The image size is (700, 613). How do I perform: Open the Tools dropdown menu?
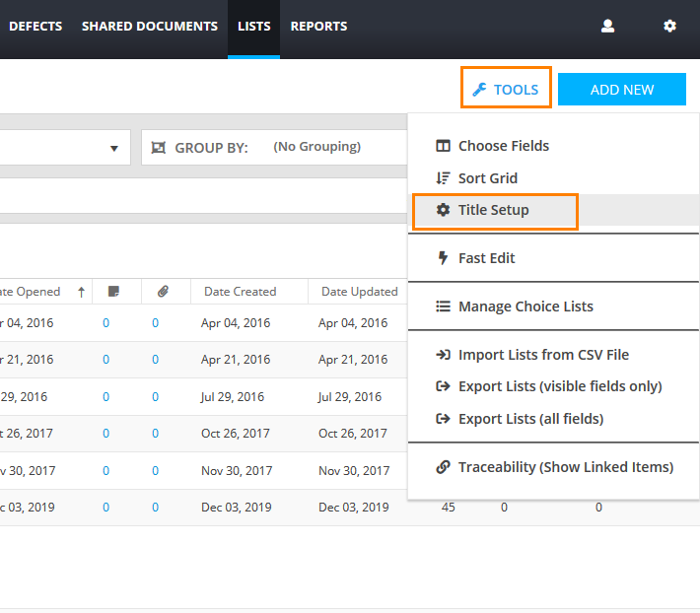pos(506,90)
